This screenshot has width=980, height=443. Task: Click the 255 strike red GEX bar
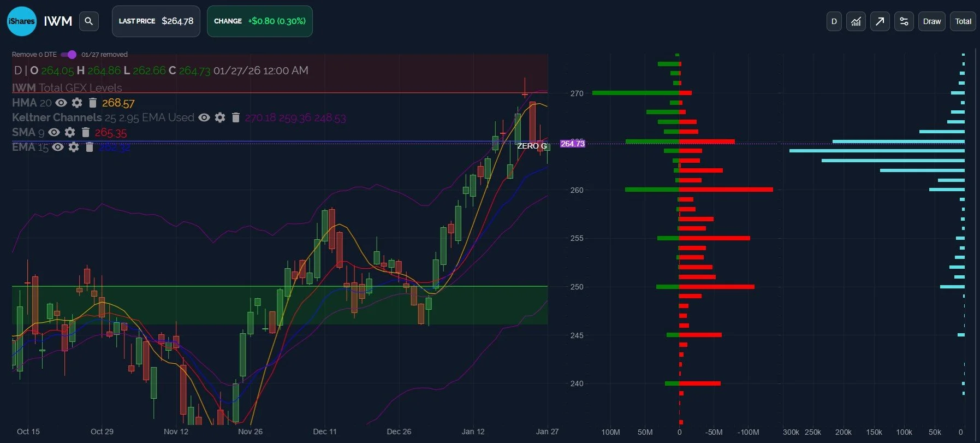click(x=715, y=238)
